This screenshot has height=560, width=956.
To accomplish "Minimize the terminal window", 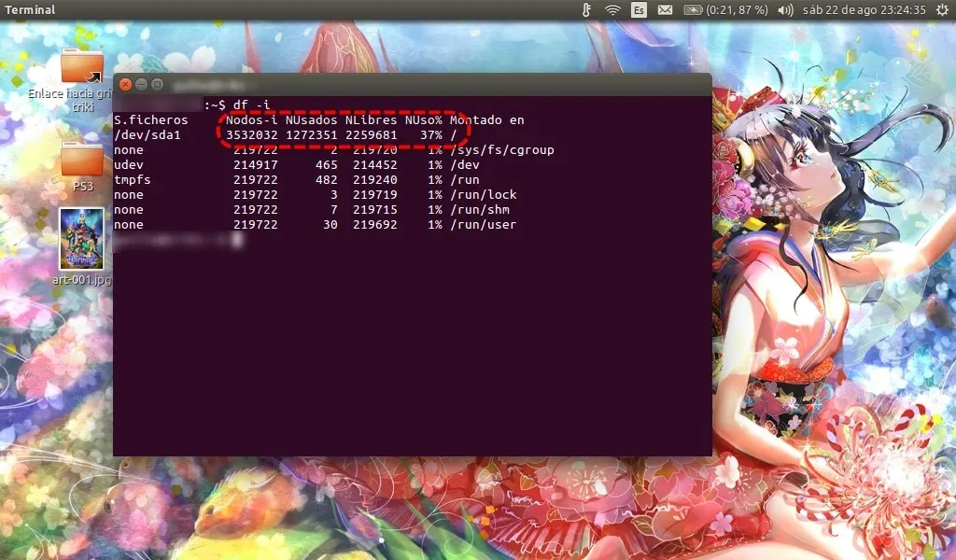I will 143,84.
